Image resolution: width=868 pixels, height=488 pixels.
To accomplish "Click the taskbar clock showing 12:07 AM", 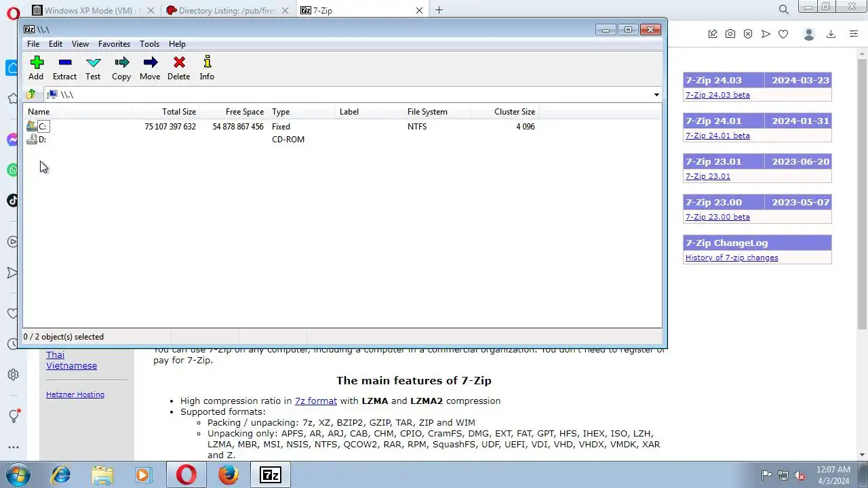I will (833, 475).
